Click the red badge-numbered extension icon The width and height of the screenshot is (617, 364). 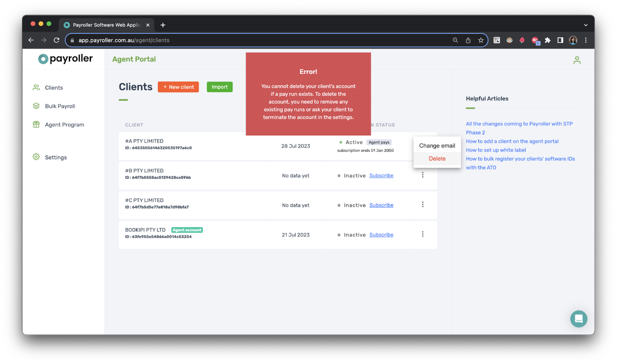536,40
